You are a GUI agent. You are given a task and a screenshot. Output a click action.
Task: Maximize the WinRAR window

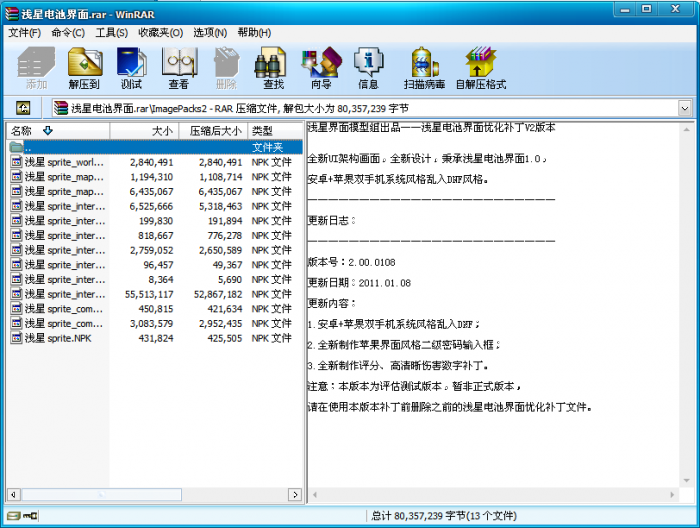646,9
